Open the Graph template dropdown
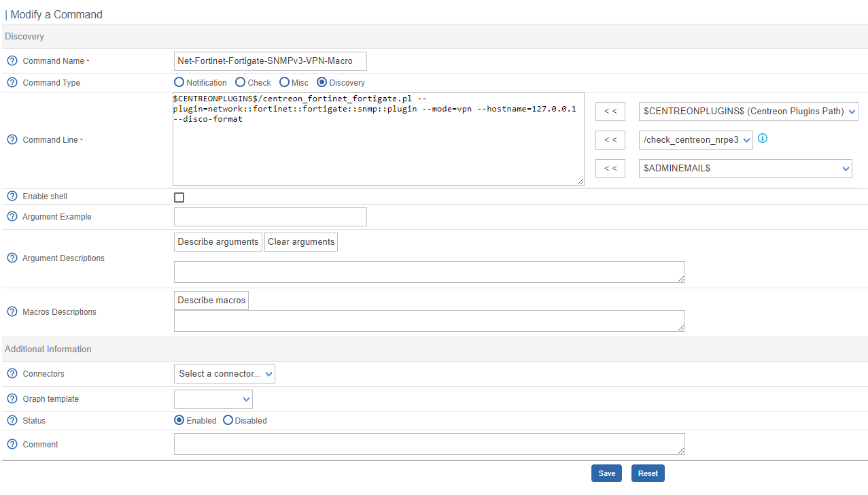This screenshot has width=868, height=495. (x=213, y=398)
